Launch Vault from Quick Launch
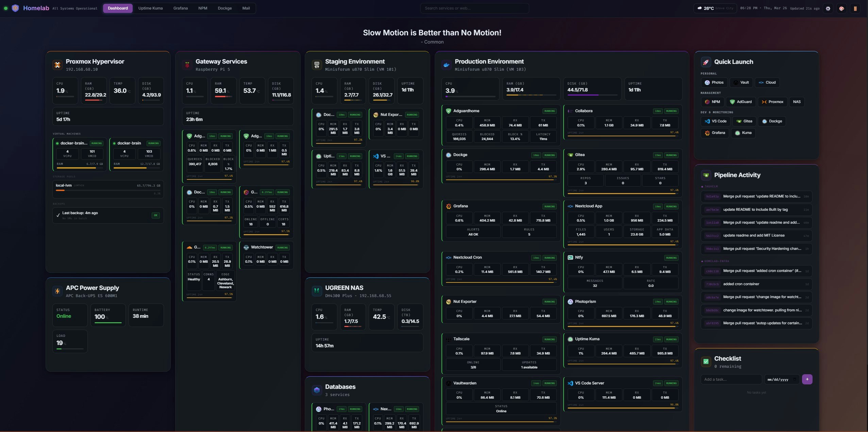The image size is (868, 432). (741, 82)
